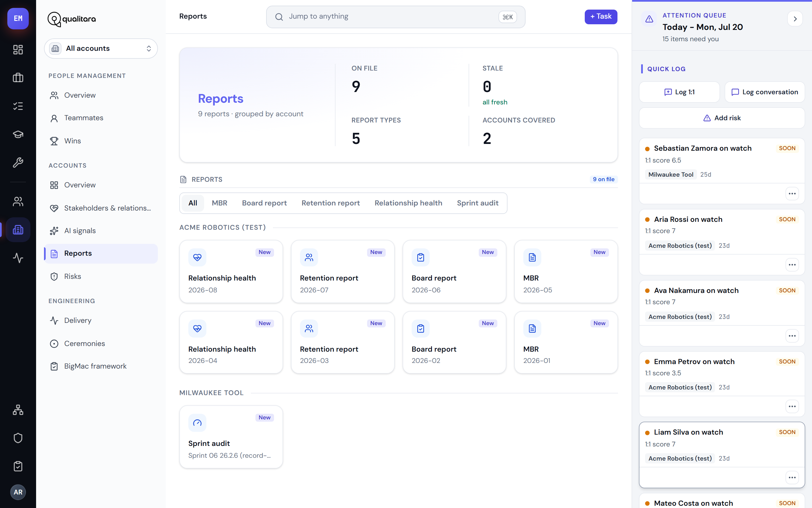Image resolution: width=812 pixels, height=508 pixels.
Task: Switch to the Sprint audit tab
Action: coord(477,203)
